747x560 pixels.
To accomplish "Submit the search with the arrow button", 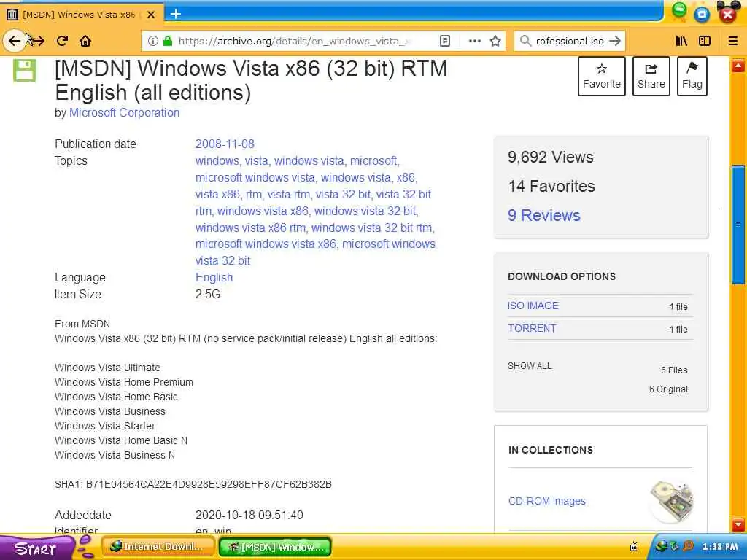I will (615, 41).
